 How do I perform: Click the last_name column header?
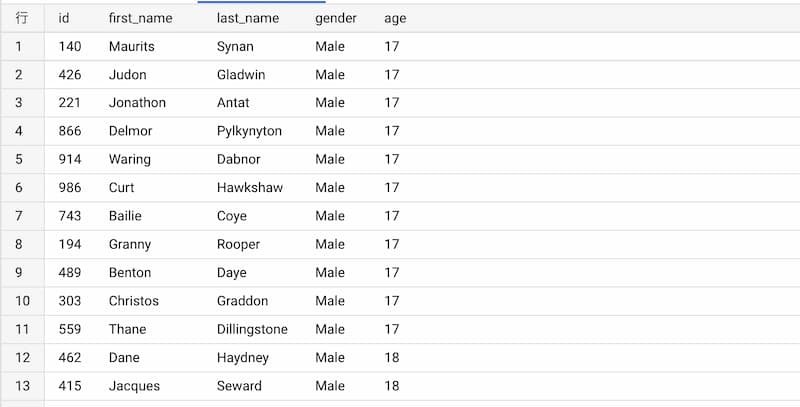click(x=247, y=18)
